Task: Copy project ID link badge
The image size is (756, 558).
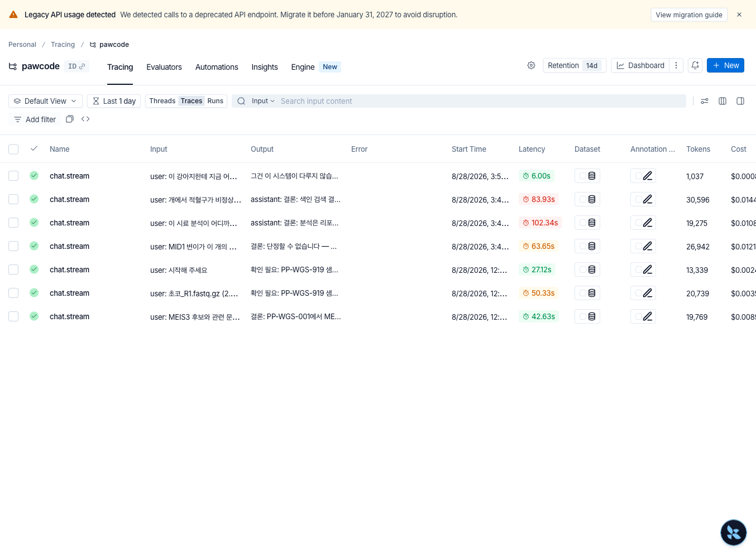Action: point(76,66)
